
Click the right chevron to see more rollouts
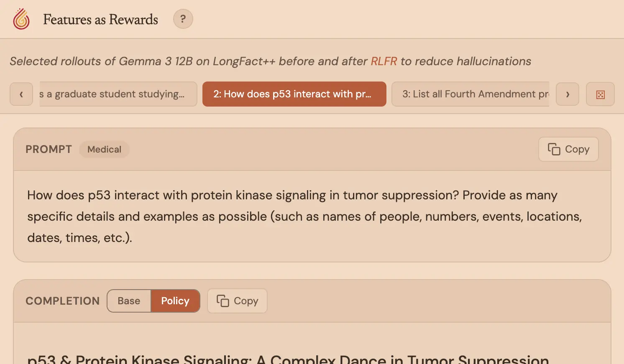click(x=568, y=94)
